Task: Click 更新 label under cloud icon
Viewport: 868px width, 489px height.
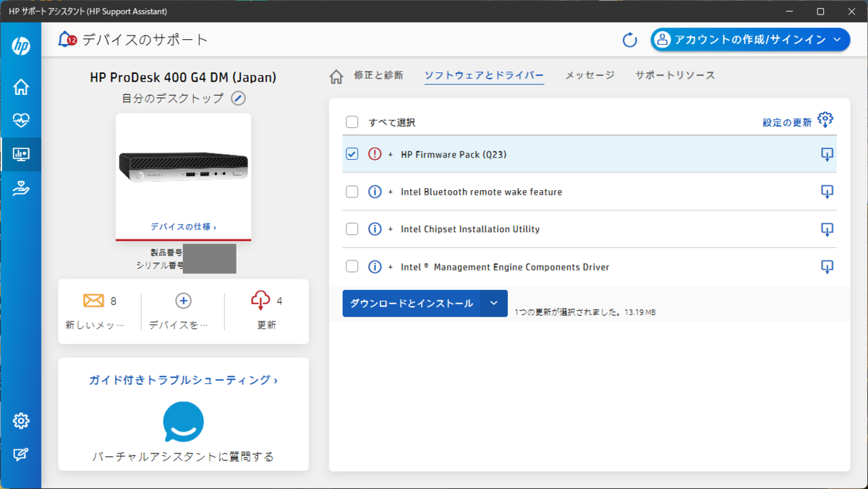Action: (x=267, y=326)
